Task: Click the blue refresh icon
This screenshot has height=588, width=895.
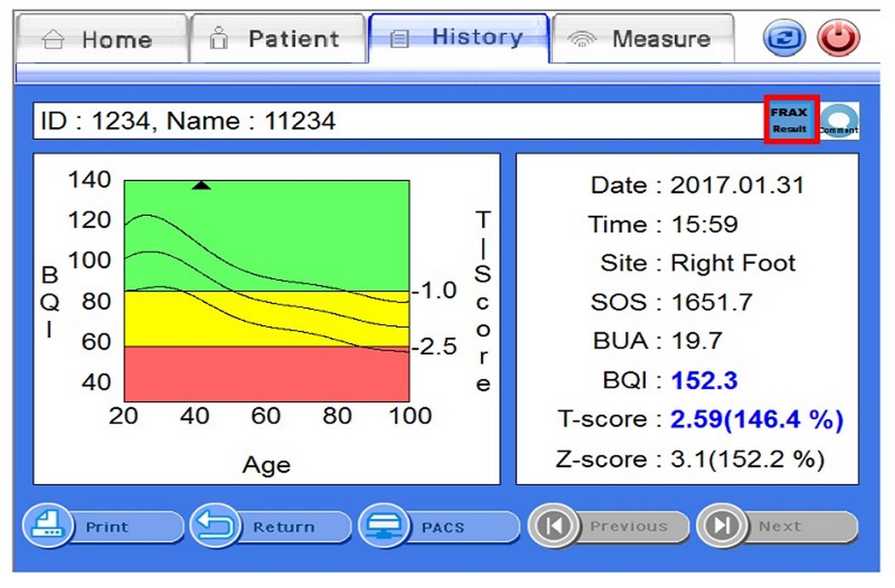Action: (784, 38)
